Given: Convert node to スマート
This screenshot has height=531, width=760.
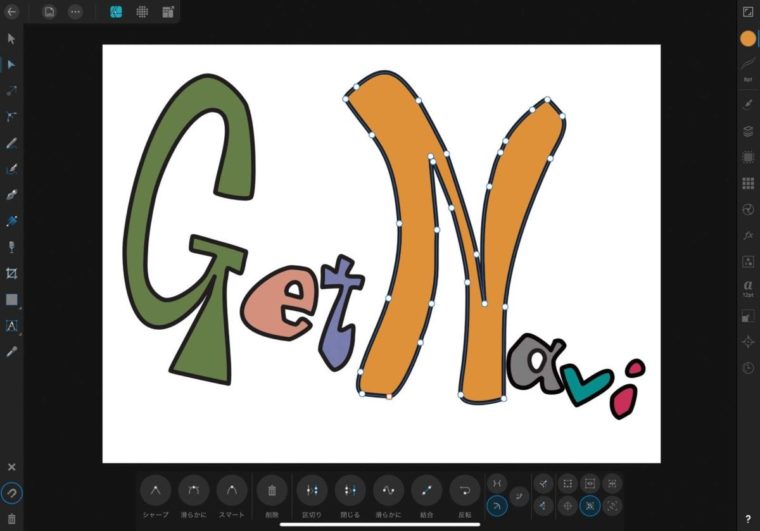Looking at the screenshot, I should 232,491.
